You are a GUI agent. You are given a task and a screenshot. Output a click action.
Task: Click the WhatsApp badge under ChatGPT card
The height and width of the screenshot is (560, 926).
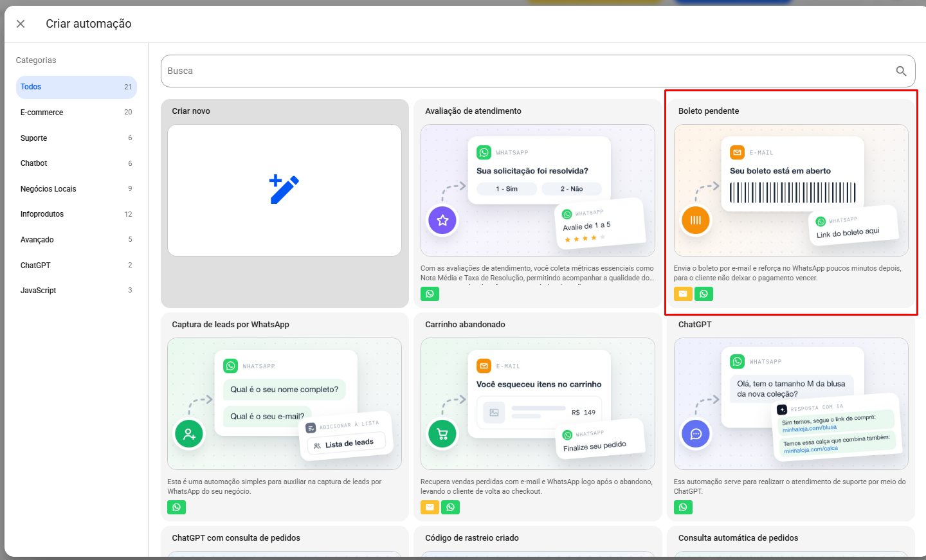click(x=683, y=507)
